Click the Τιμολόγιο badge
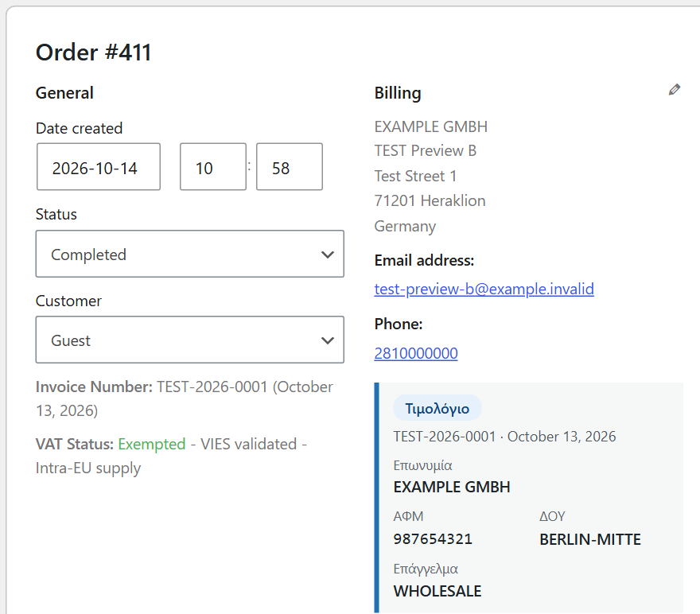The image size is (700, 614). click(437, 408)
